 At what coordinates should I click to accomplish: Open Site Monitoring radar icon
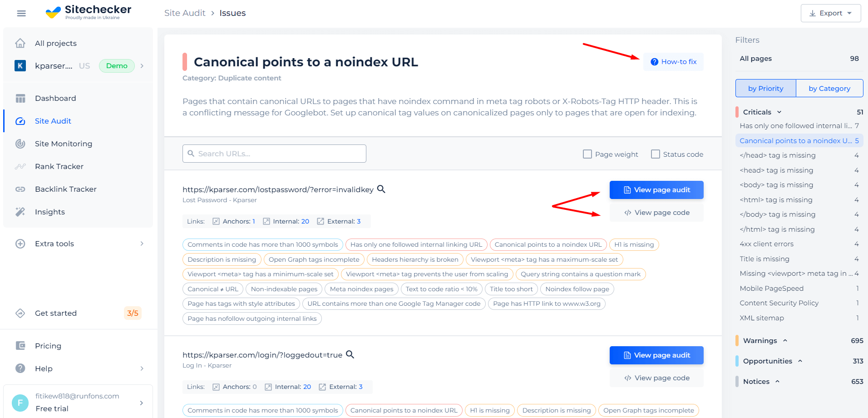coord(20,144)
